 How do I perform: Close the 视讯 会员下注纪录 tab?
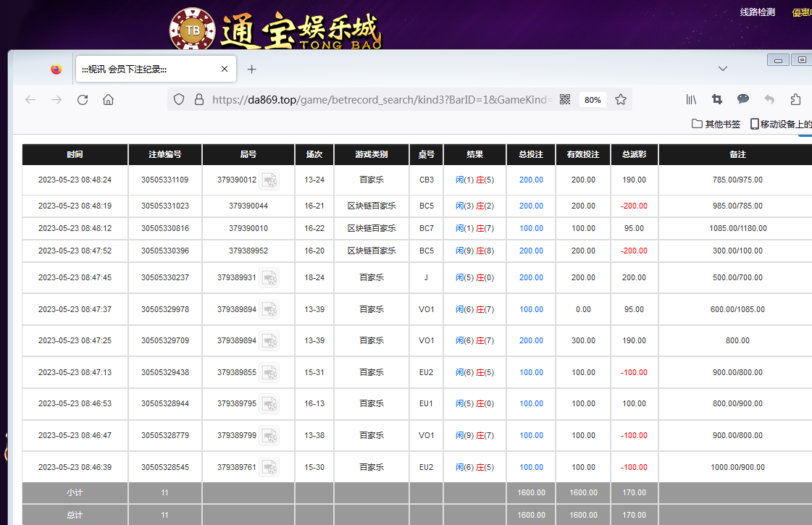pos(225,69)
